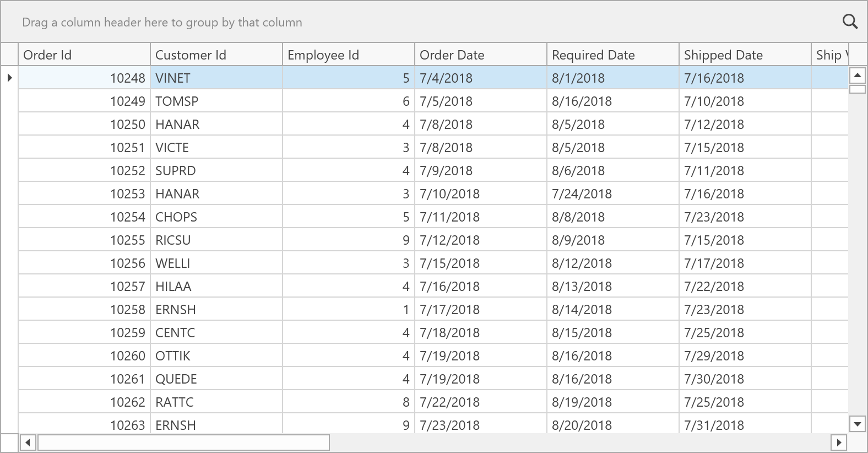The width and height of the screenshot is (868, 453).
Task: Select Shipped Date cell 7/31/2018
Action: (x=745, y=424)
